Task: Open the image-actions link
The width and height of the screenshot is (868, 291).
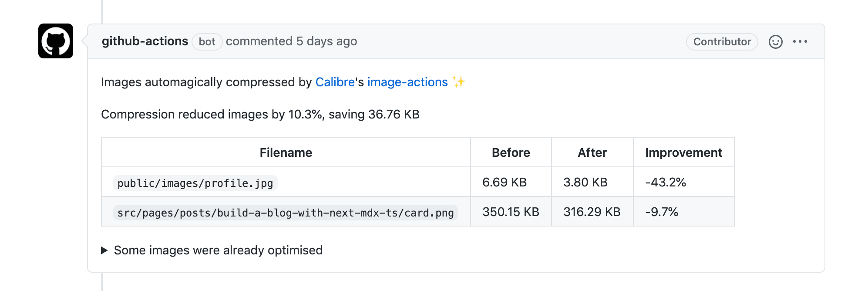Action: point(407,82)
